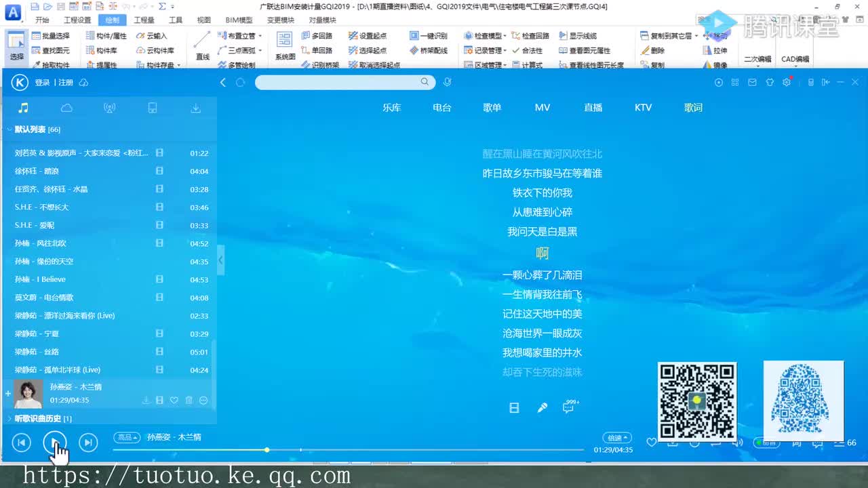Click 检查回路 in the GQI ribbon
Screen dimensions: 868x488
tap(530, 36)
